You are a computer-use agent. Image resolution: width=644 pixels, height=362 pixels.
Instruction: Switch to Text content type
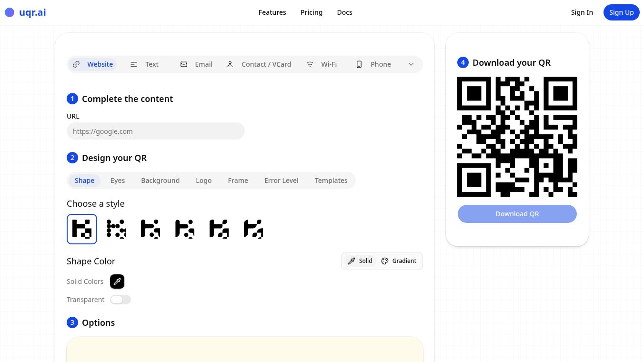(144, 64)
